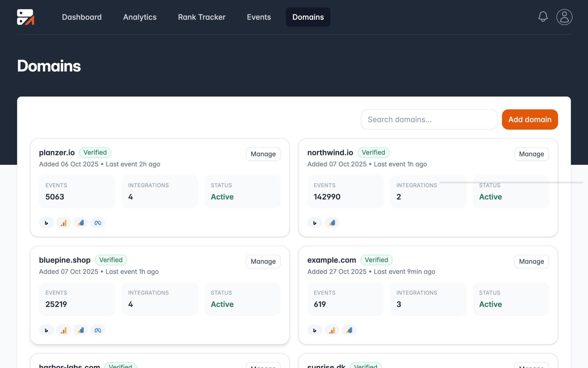Click the Bing icon on northwind.io card
The width and height of the screenshot is (588, 368).
pyautogui.click(x=315, y=223)
